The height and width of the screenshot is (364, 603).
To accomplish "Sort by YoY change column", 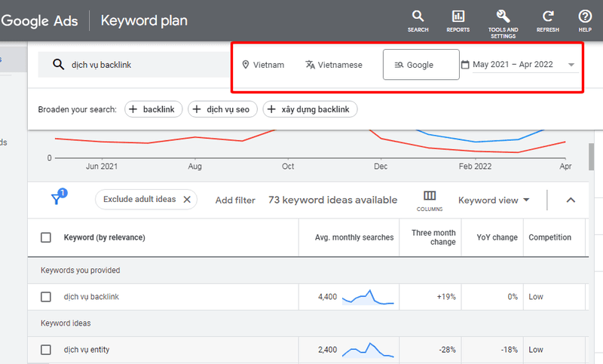I will (x=497, y=237).
